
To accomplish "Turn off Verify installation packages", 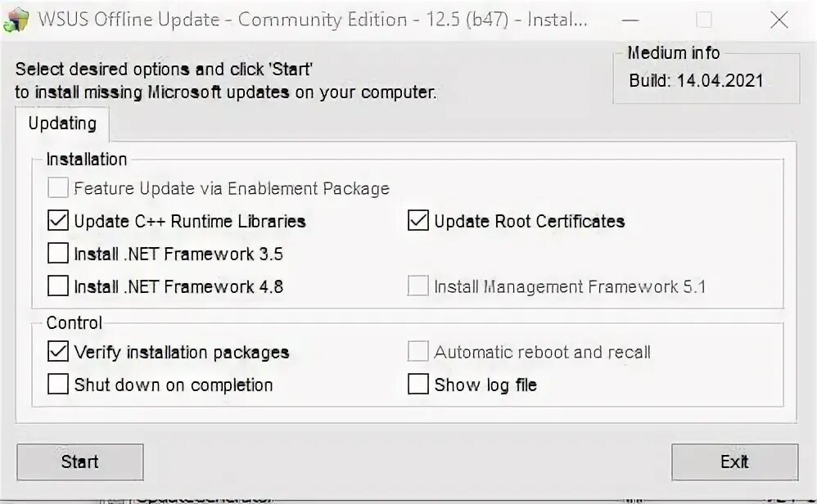I will point(58,352).
